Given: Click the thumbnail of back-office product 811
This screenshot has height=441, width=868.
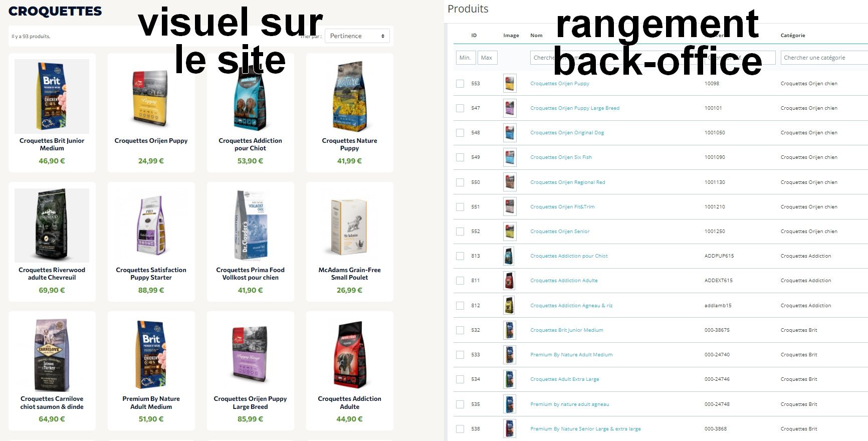Looking at the screenshot, I should coord(510,281).
